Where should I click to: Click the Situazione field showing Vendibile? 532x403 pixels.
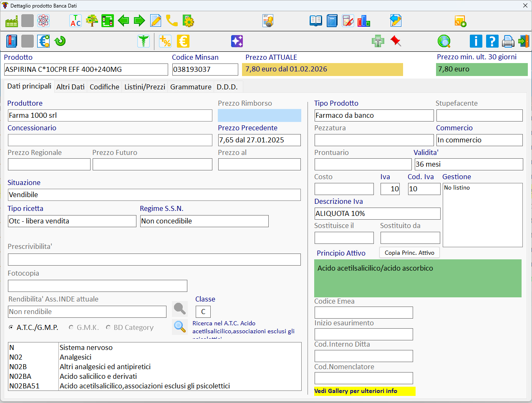(x=154, y=195)
